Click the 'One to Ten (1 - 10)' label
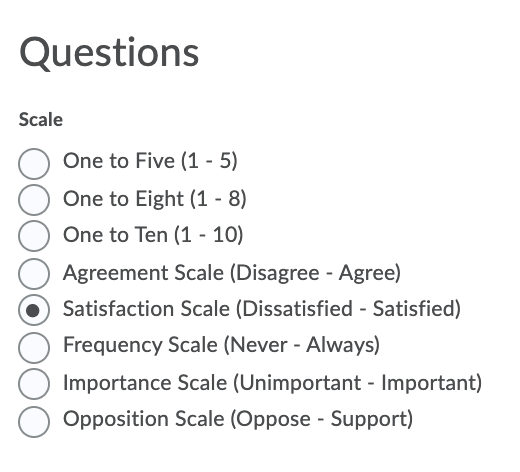The height and width of the screenshot is (472, 520). tap(153, 235)
